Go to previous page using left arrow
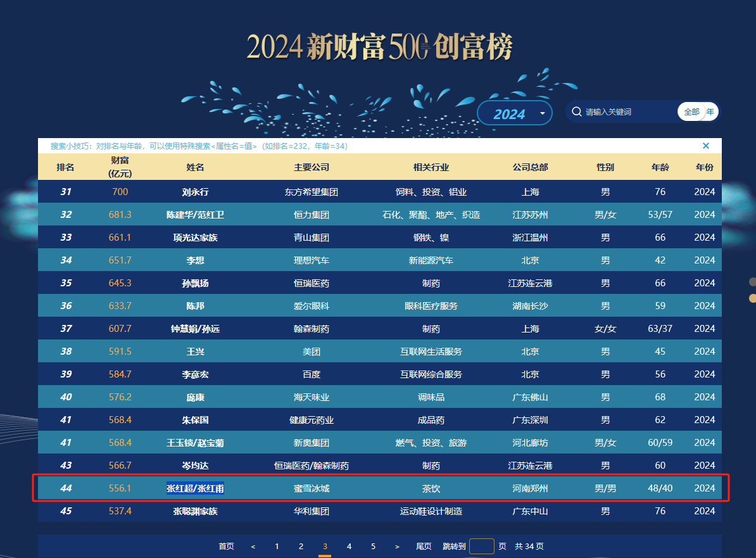 click(253, 547)
